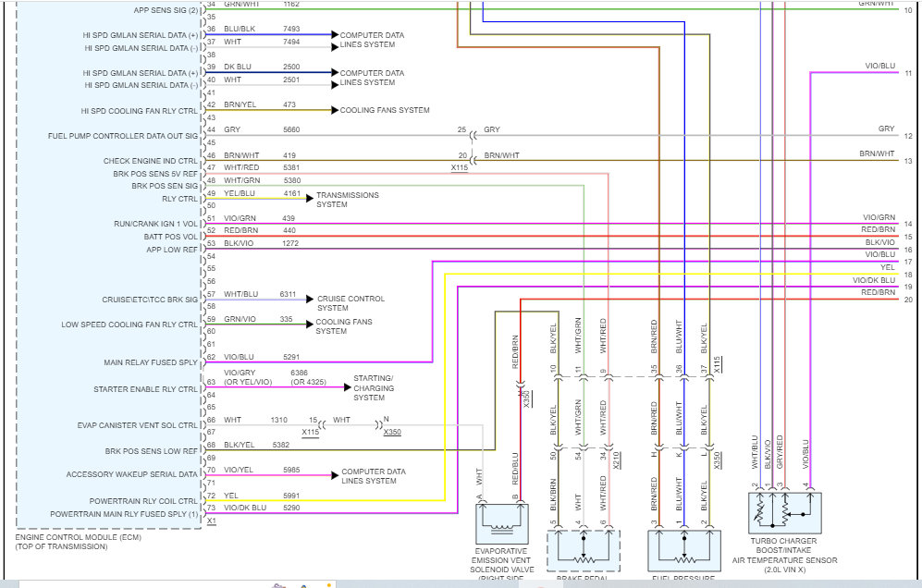The height and width of the screenshot is (588, 922).
Task: Click the arrow pointing to Cruise Control System
Action: pos(310,300)
